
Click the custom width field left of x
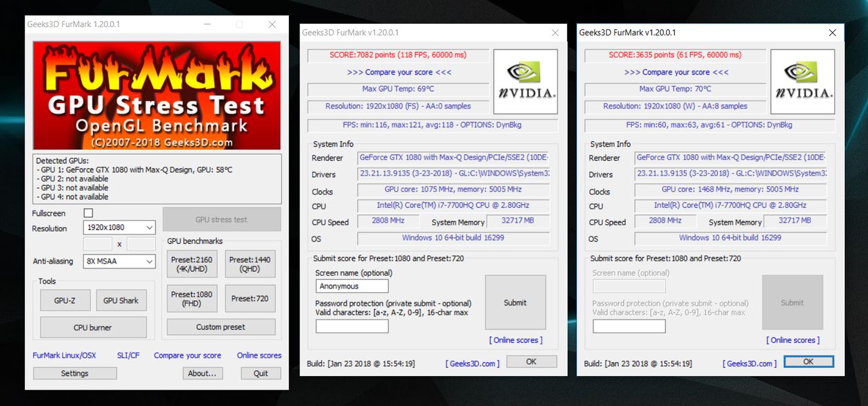coord(98,244)
